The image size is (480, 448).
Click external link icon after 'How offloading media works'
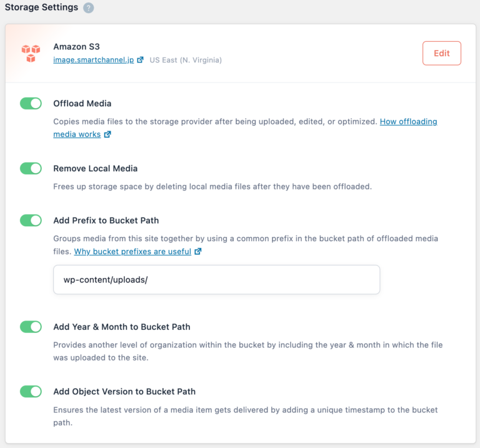107,134
